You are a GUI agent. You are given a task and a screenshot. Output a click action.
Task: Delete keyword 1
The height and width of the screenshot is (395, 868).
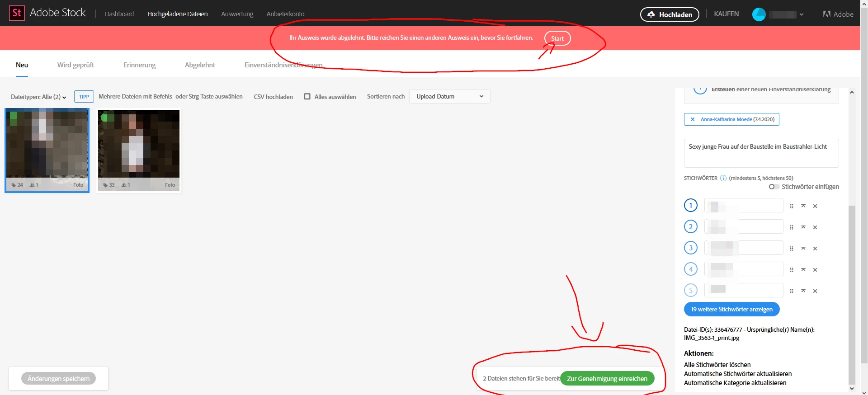tap(815, 206)
